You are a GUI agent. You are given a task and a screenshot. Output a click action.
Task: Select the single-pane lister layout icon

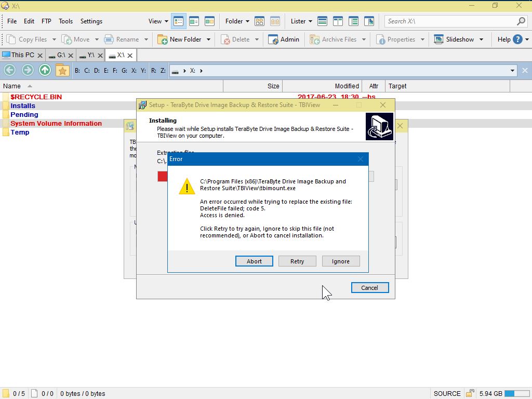pyautogui.click(x=322, y=21)
